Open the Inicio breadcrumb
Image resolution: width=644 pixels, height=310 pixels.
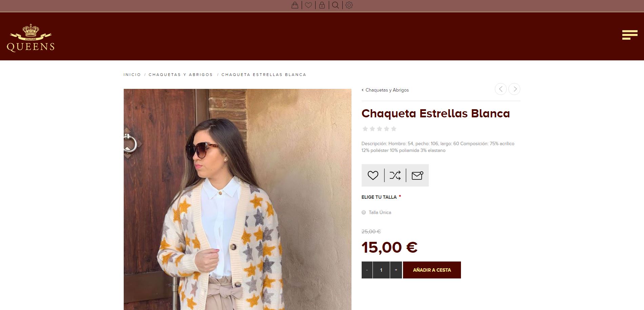[132, 75]
